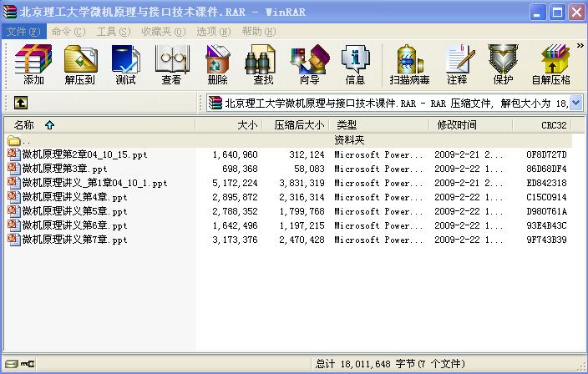Click the WinRAR title bar icon
This screenshot has width=588, height=374.
10,11
